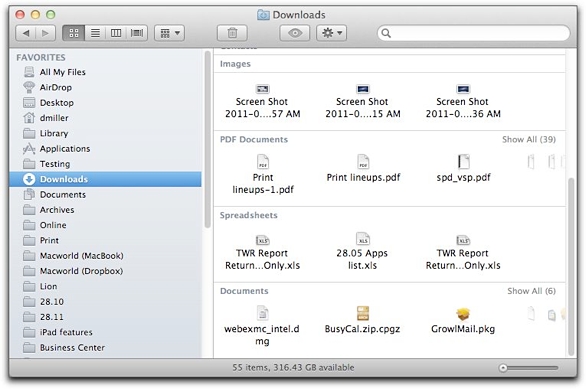Switch to list view
Viewport: 586px width, 389px height.
click(95, 33)
